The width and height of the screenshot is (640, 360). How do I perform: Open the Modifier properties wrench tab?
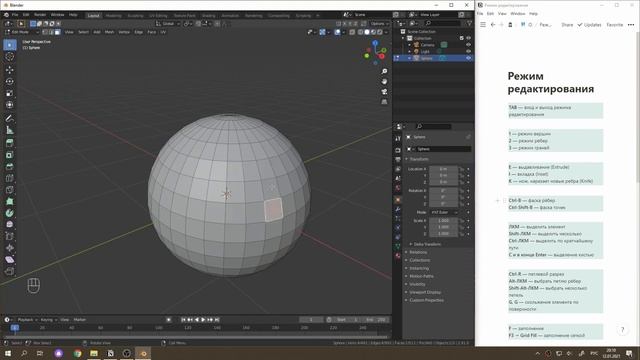[x=398, y=209]
